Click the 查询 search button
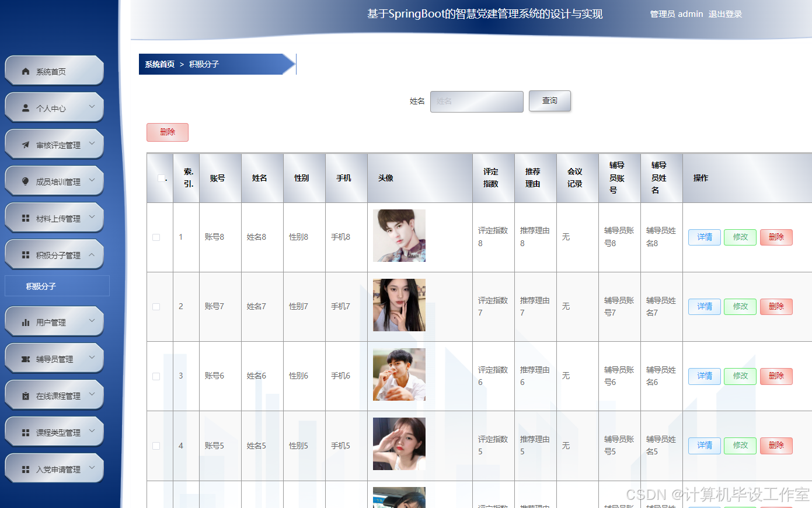The height and width of the screenshot is (508, 812). coord(550,101)
